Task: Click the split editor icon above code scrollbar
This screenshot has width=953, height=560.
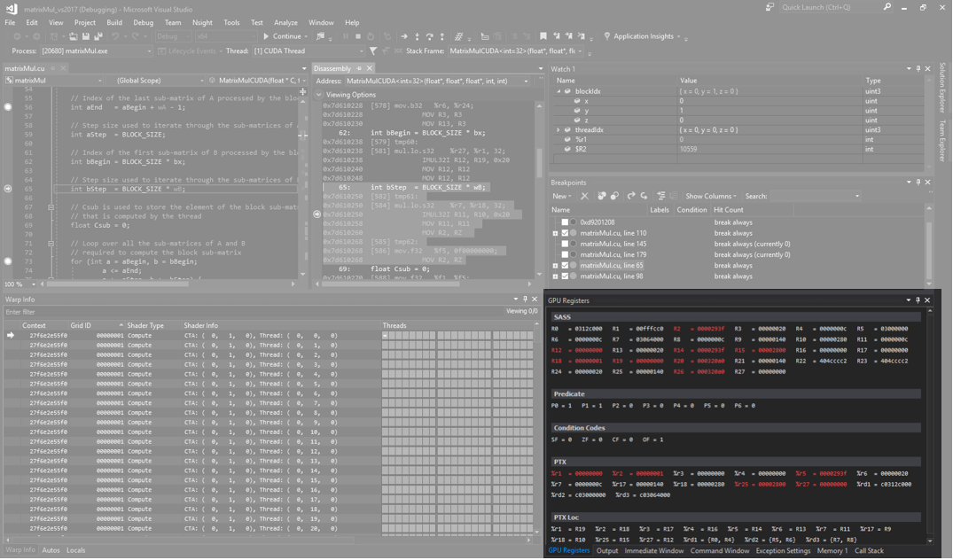Action: click(x=302, y=92)
